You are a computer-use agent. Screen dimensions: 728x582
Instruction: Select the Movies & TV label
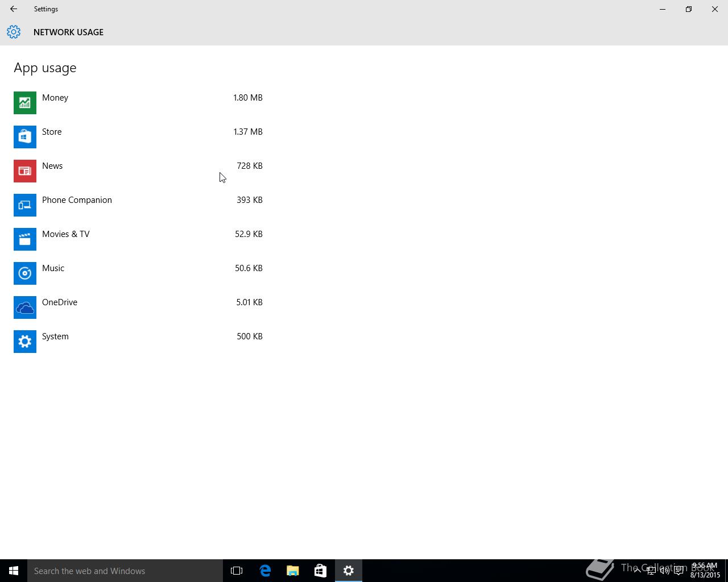point(66,234)
